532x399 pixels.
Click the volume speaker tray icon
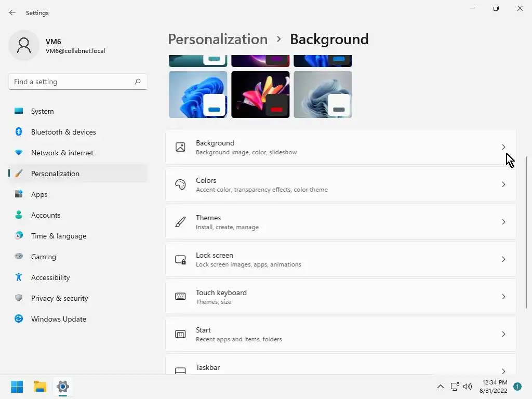click(x=468, y=387)
